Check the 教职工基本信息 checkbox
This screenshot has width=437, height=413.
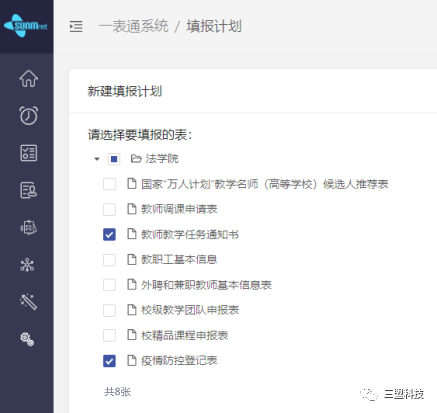[109, 260]
